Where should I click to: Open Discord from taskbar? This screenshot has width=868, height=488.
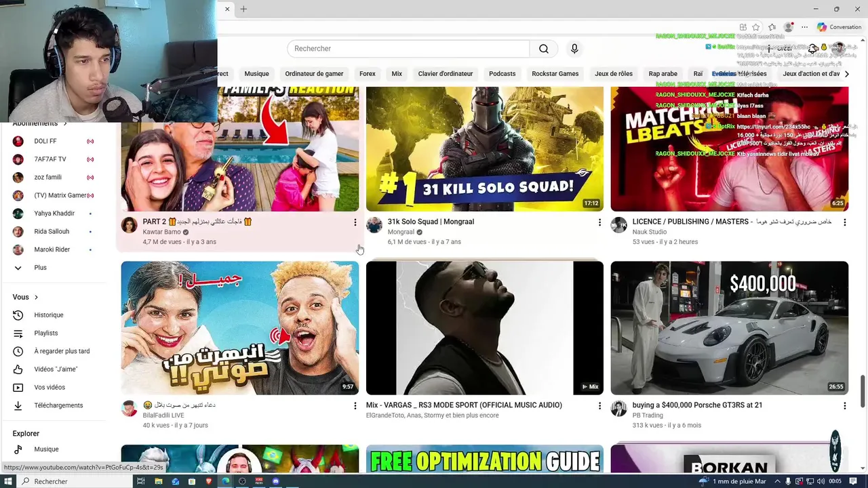pos(275,481)
